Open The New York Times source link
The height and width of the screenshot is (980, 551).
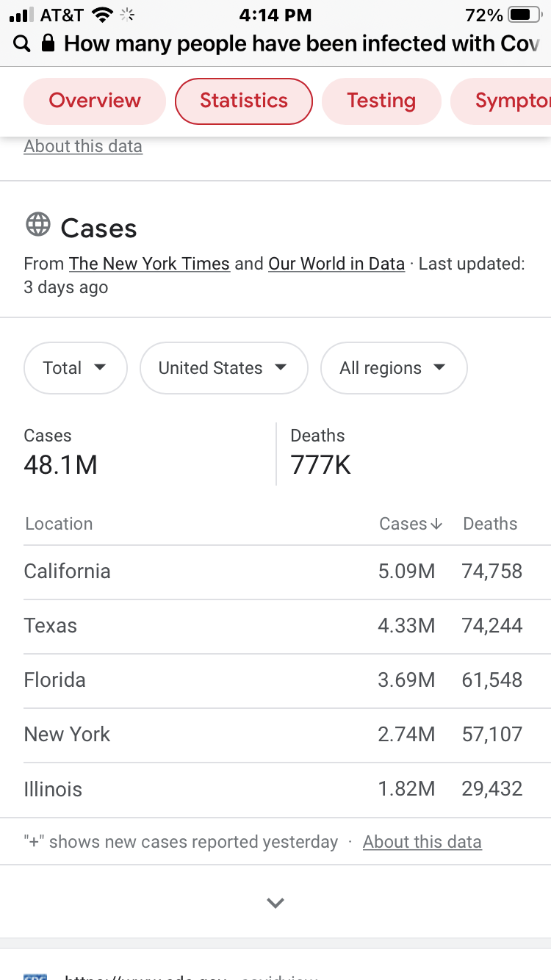pos(149,264)
